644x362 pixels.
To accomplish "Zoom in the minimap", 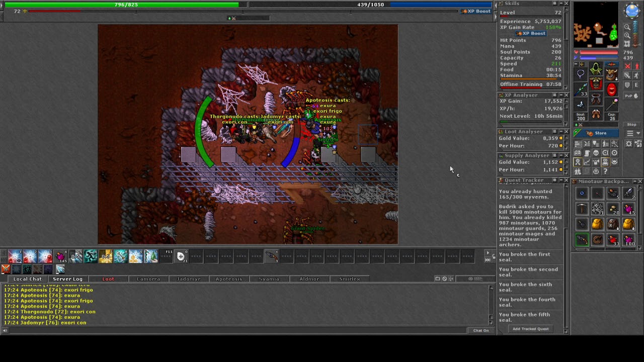I will (x=627, y=35).
